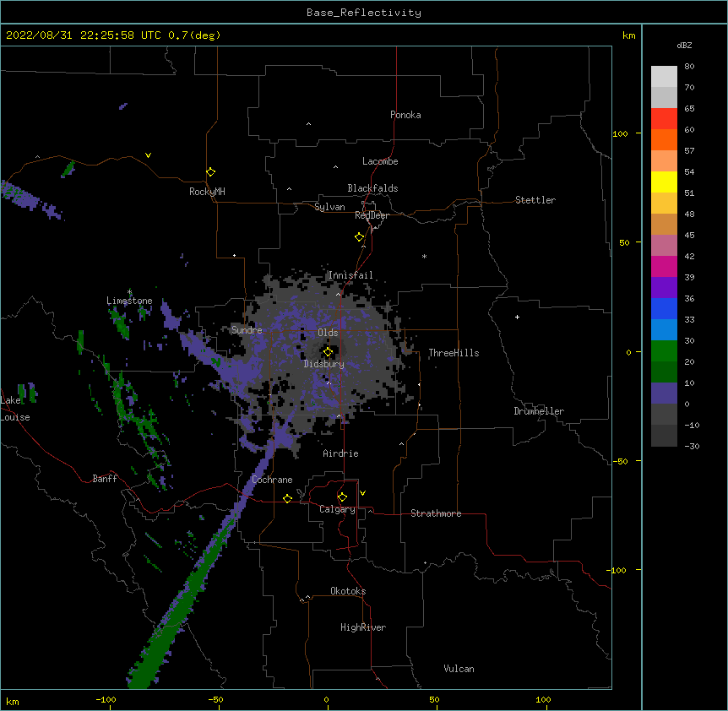This screenshot has height=711, width=728.
Task: Click the ThreeHills label
Action: (x=454, y=353)
